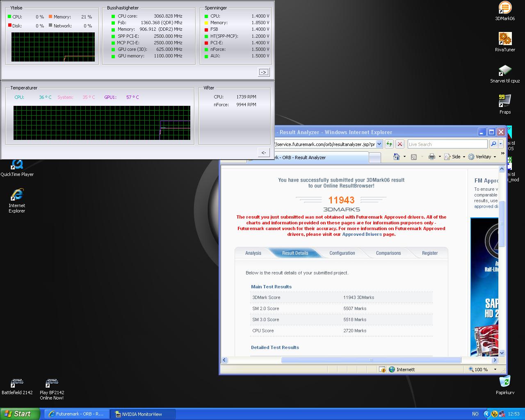Show hidden tray icons arrow
Image resolution: width=525 pixels, height=420 pixels.
pyautogui.click(x=487, y=414)
